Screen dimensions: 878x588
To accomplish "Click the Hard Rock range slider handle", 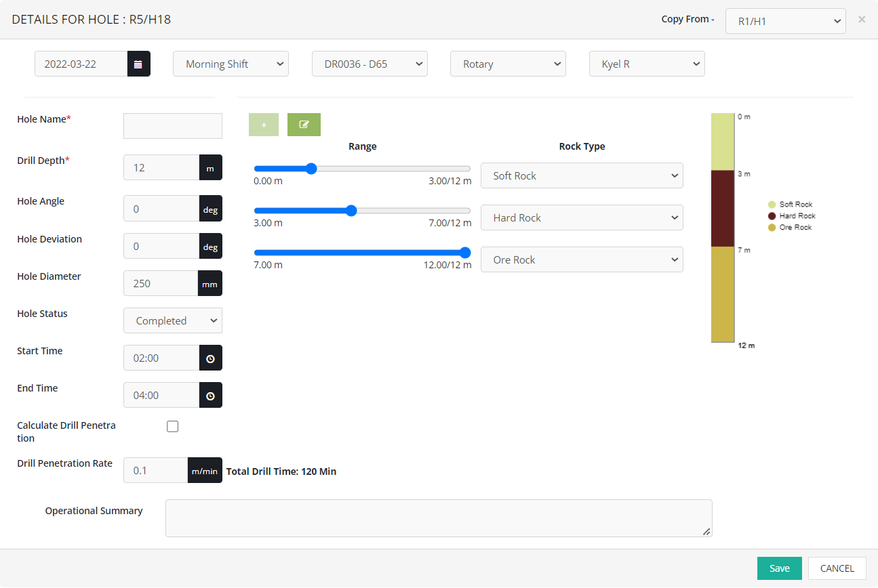I will tap(351, 211).
